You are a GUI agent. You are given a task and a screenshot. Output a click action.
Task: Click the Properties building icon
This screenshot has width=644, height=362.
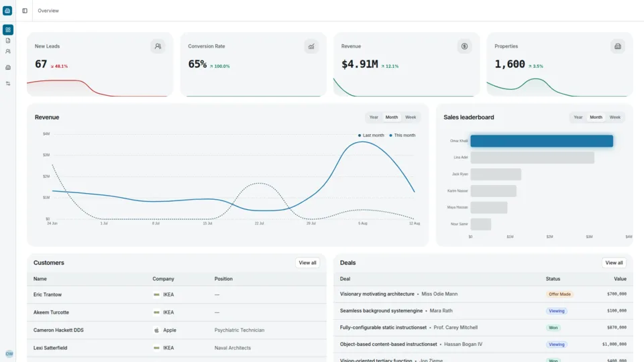click(618, 46)
